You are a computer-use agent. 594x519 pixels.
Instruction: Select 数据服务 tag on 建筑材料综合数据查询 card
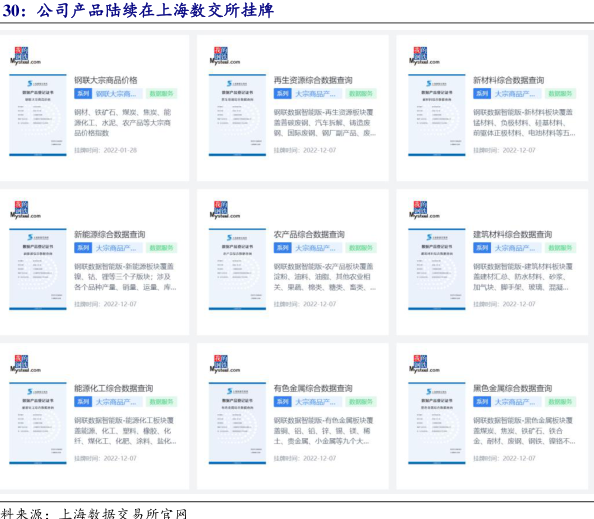pos(560,248)
